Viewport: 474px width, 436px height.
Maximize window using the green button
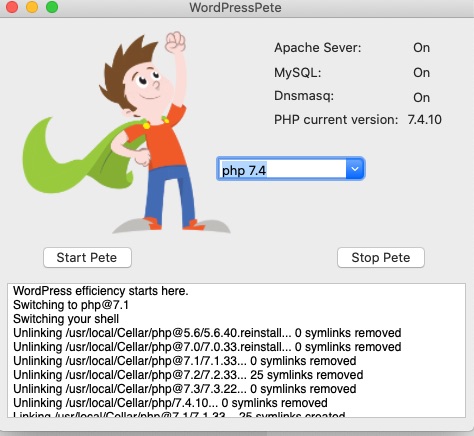coord(52,7)
